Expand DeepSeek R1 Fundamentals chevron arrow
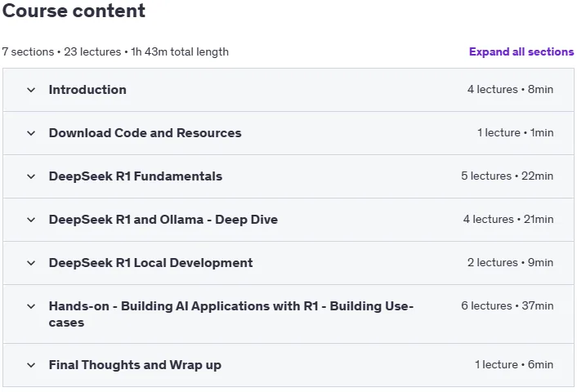 tap(31, 176)
